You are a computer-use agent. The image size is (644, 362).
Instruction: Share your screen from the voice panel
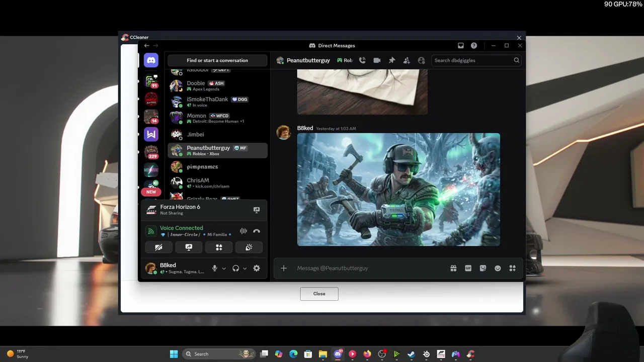[189, 247]
